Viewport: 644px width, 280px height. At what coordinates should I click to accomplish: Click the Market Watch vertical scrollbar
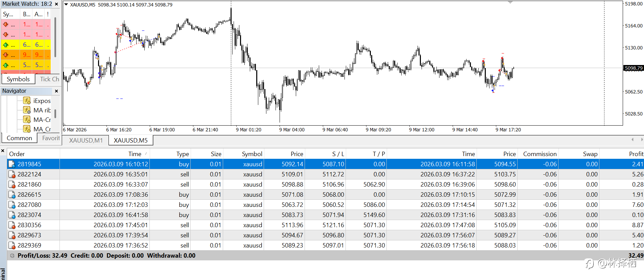[x=55, y=37]
